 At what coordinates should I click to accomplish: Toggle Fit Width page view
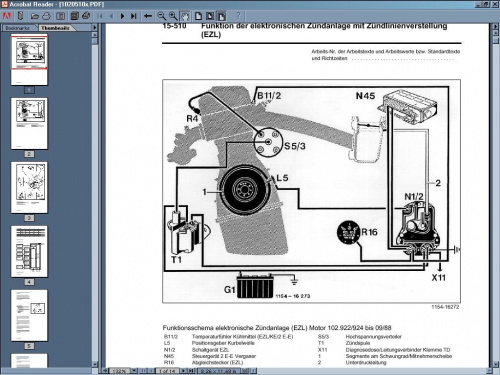pos(222,16)
